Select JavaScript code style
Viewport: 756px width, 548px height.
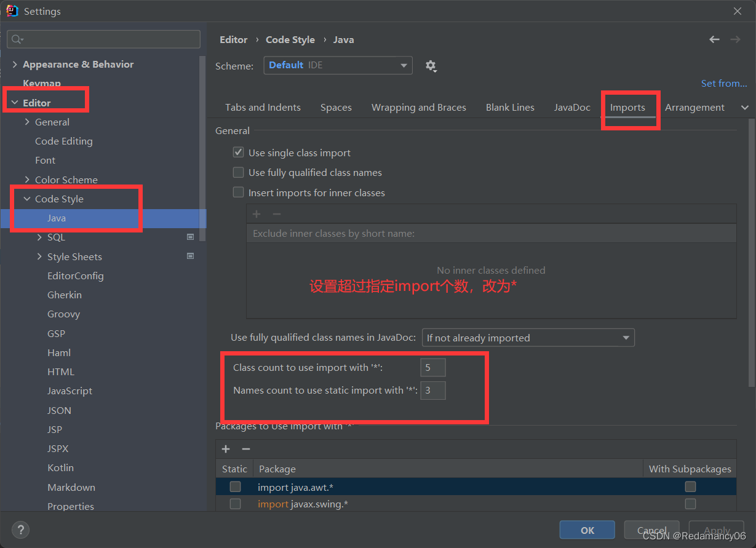click(x=70, y=391)
